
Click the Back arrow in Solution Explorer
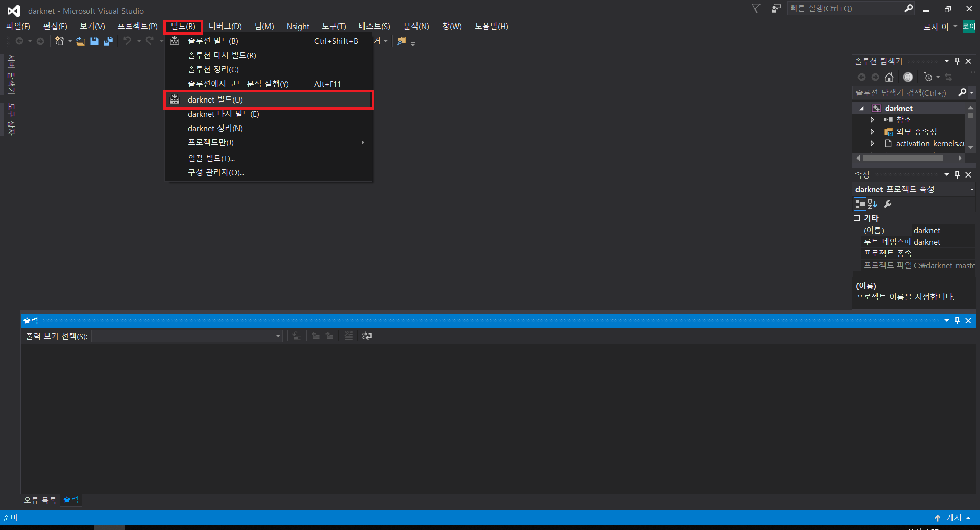pyautogui.click(x=862, y=77)
